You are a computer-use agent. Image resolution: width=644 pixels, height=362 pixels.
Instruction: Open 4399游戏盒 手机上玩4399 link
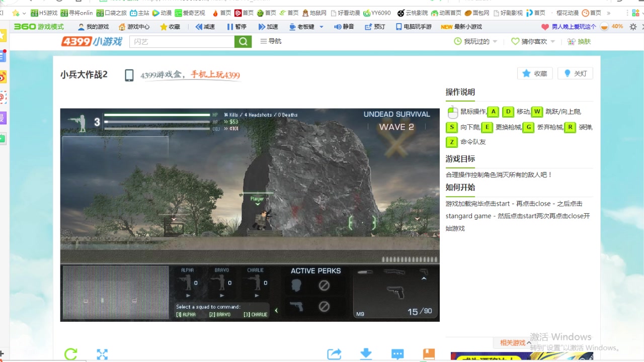(190, 75)
